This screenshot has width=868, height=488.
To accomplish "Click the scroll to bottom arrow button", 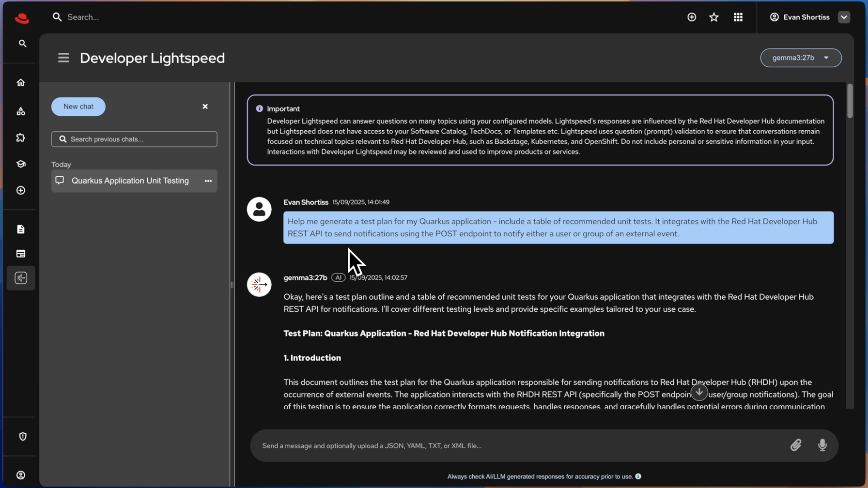I will 699,392.
